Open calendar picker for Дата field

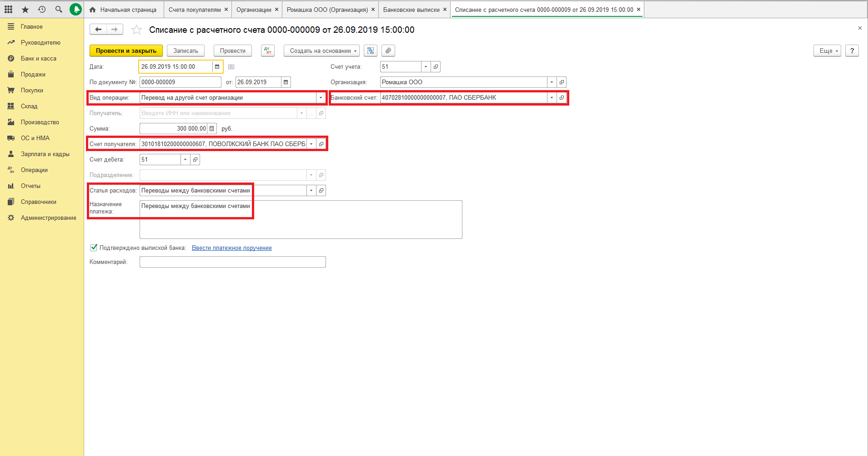[217, 66]
